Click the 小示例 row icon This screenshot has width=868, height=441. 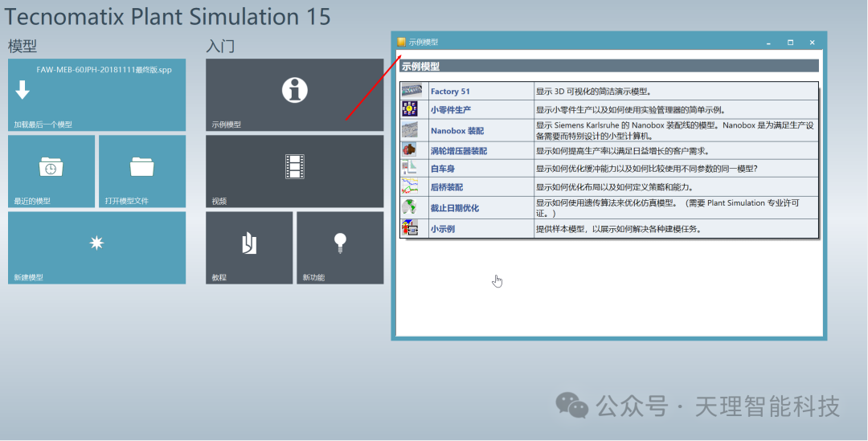click(410, 227)
